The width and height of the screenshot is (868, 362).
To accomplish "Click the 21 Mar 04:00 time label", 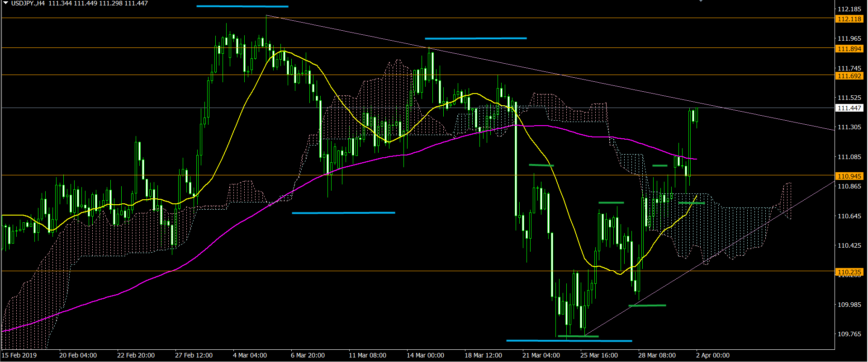I will 541,355.
